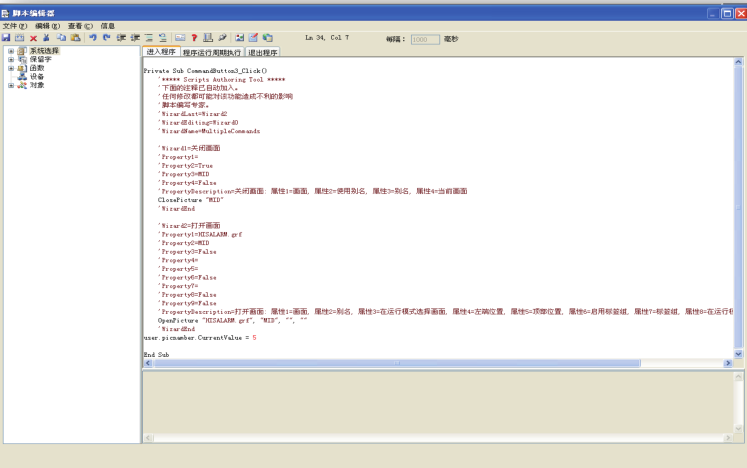Click the stacked-lines comment block icon

[x=149, y=38]
